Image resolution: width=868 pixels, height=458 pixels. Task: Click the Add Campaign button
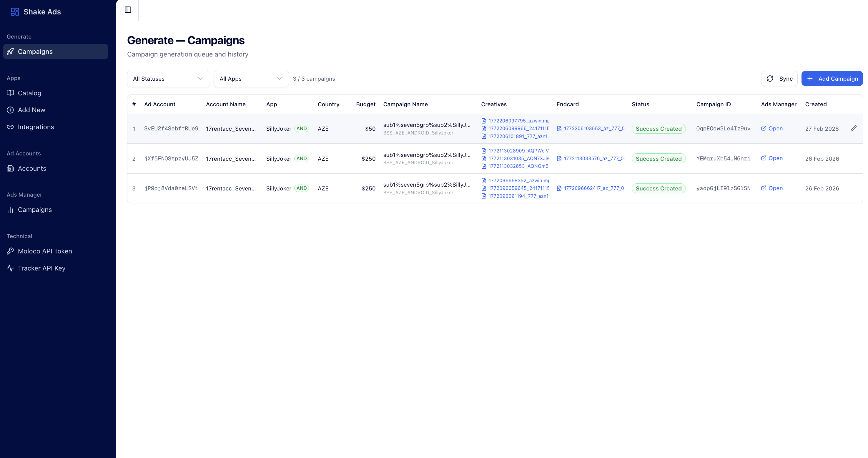click(x=832, y=79)
